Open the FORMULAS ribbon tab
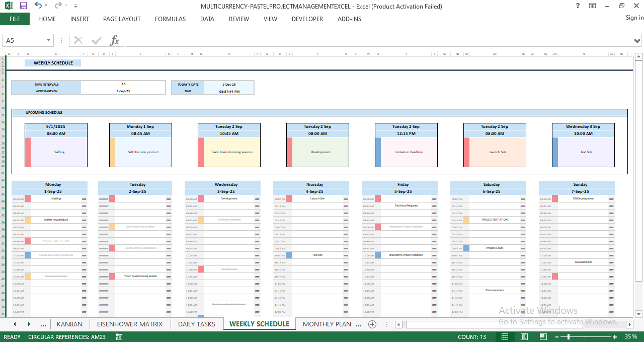Image resolution: width=644 pixels, height=342 pixels. coord(170,19)
